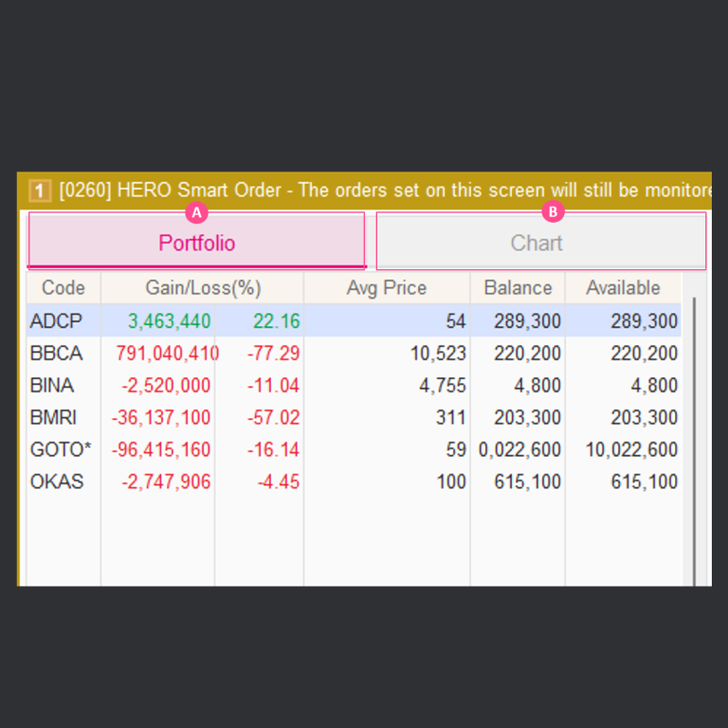728x728 pixels.
Task: Click ADCP's 22.16 gain percentage
Action: pos(277,321)
